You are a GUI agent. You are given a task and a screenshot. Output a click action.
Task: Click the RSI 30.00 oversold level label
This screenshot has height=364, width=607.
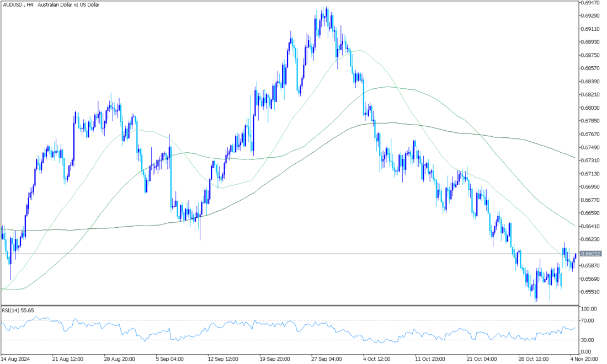[588, 340]
